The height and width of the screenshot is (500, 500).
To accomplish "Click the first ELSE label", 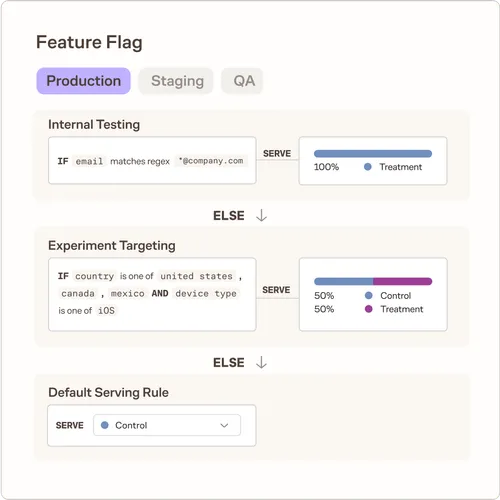I will coord(229,215).
